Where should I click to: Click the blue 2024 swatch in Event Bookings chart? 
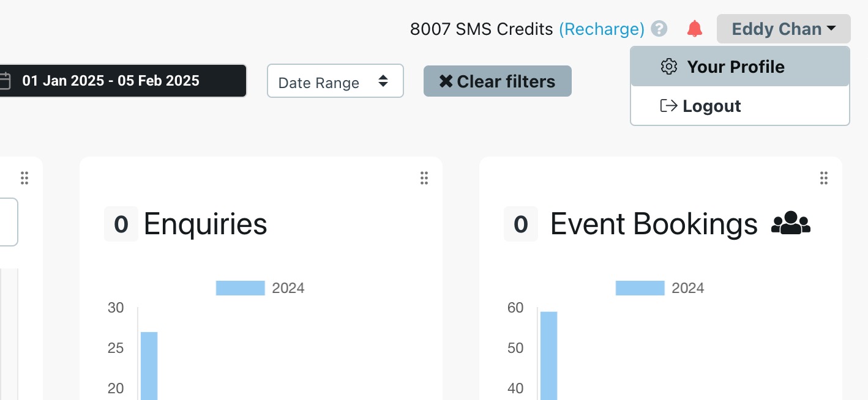640,288
